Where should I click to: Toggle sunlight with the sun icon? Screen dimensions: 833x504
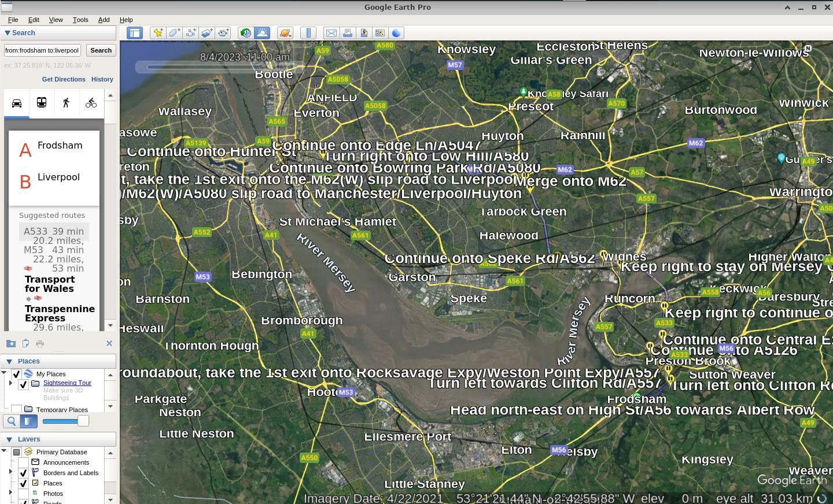(x=262, y=33)
